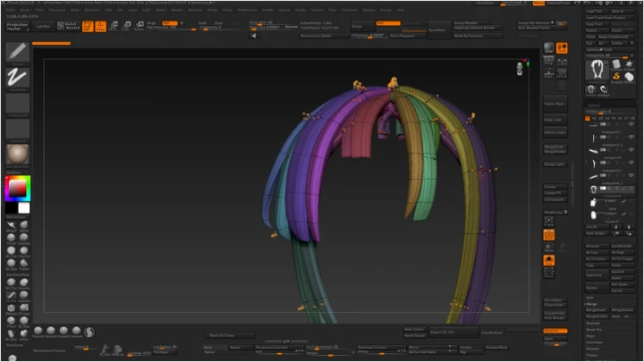Open the LightBox browser
This screenshot has width=644, height=362.
click(42, 27)
